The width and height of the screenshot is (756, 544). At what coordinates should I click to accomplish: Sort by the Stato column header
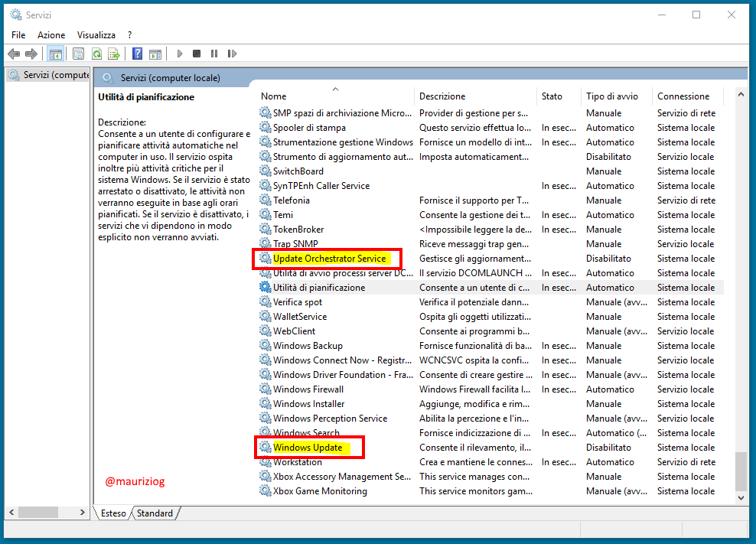click(x=559, y=96)
